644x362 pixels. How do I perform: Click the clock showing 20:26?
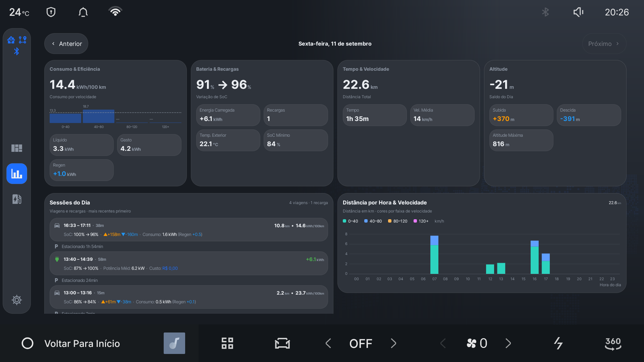coord(617,12)
